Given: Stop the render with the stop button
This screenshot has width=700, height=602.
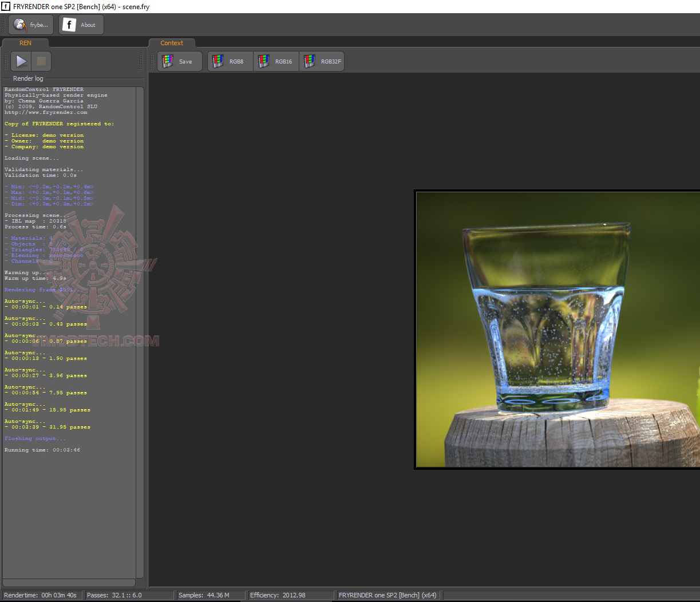Looking at the screenshot, I should point(41,61).
